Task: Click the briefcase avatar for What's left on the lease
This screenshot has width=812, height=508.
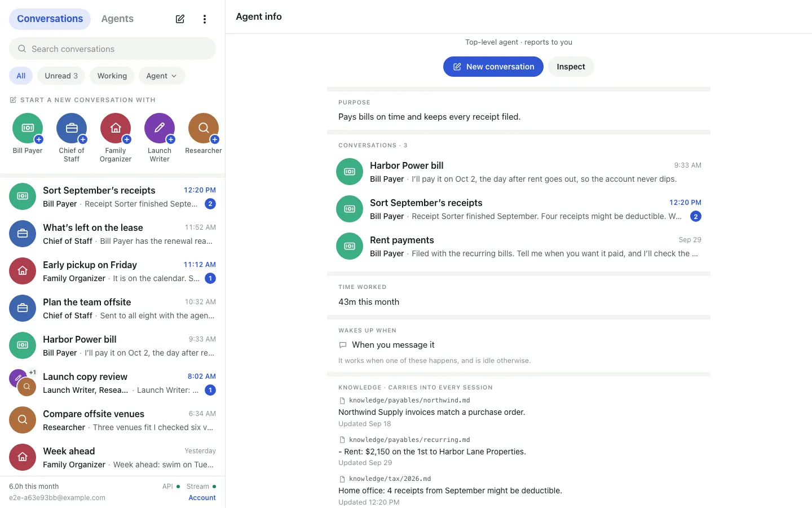Action: click(x=23, y=234)
